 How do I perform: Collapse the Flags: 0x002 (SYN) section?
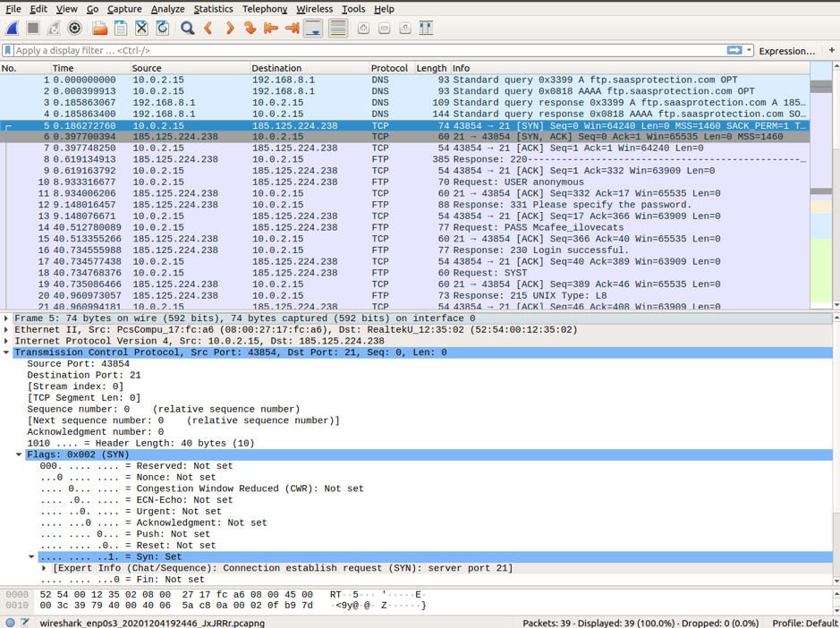[x=19, y=454]
